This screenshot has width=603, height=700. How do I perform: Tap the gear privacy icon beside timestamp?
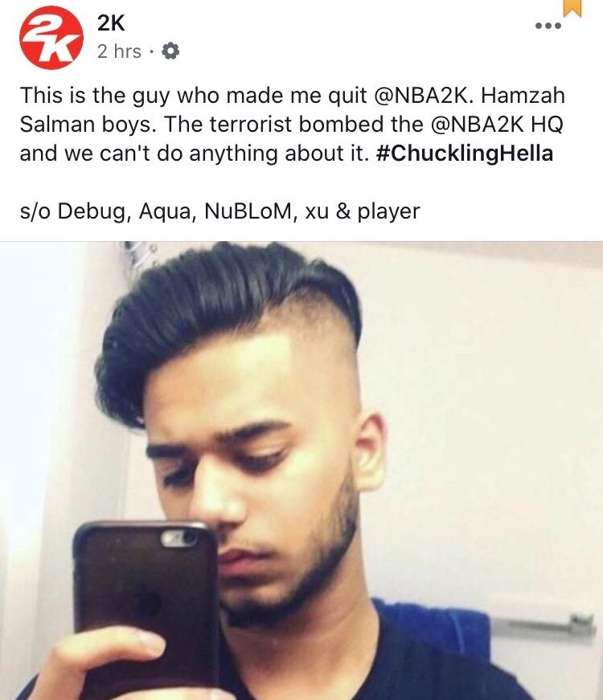click(170, 51)
